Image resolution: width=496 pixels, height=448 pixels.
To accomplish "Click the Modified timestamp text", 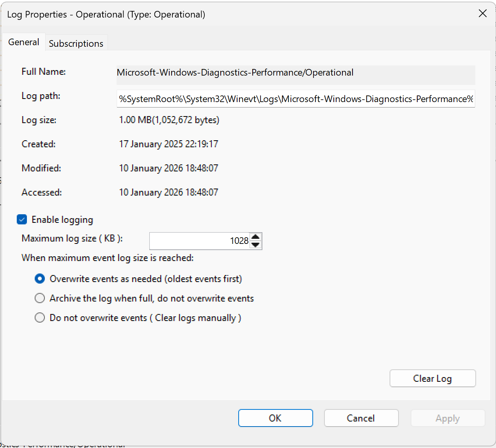I will tap(168, 168).
